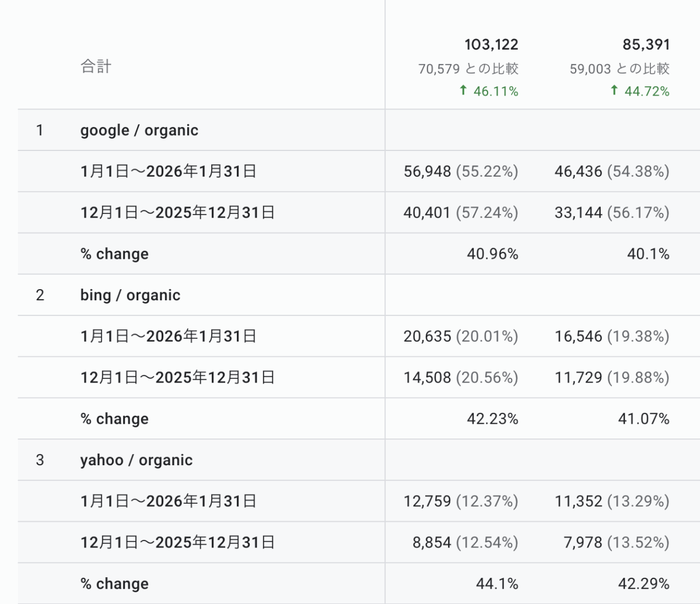Click the 103,122 total value

[491, 44]
